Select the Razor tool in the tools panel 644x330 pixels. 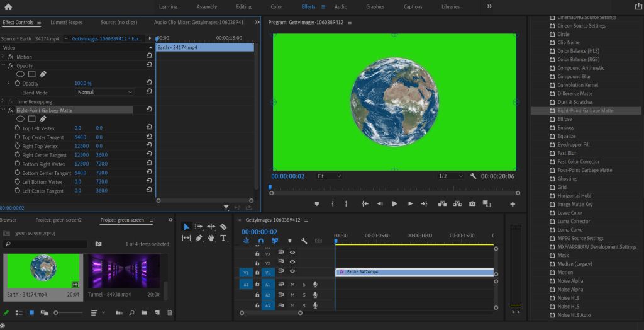223,227
